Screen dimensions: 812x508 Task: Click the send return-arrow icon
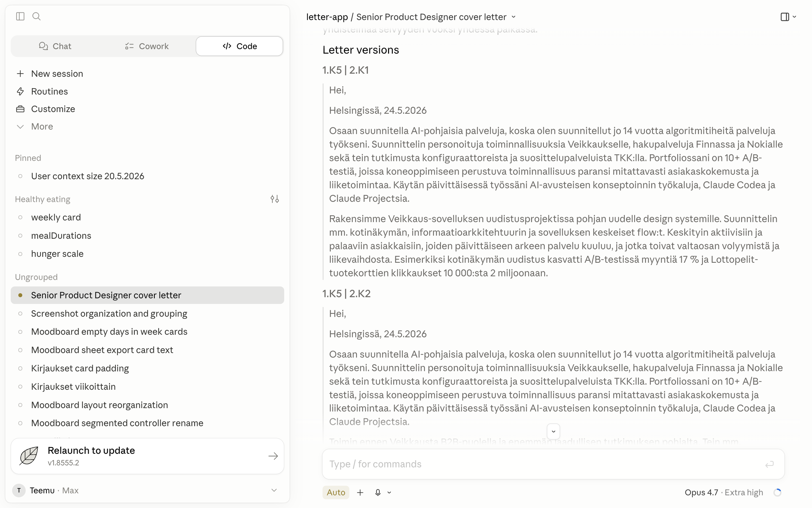pyautogui.click(x=769, y=464)
